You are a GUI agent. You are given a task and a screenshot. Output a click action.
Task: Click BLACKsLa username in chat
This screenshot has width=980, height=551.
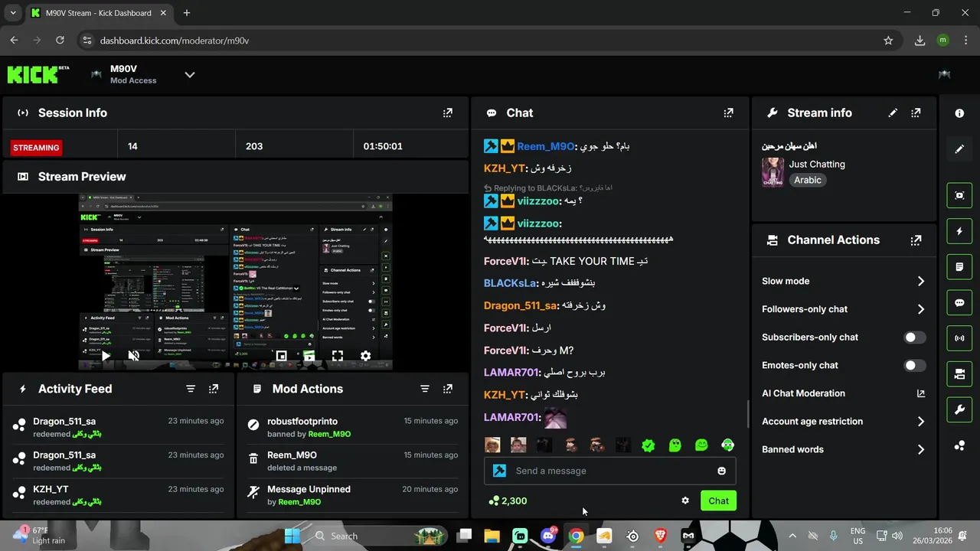509,283
